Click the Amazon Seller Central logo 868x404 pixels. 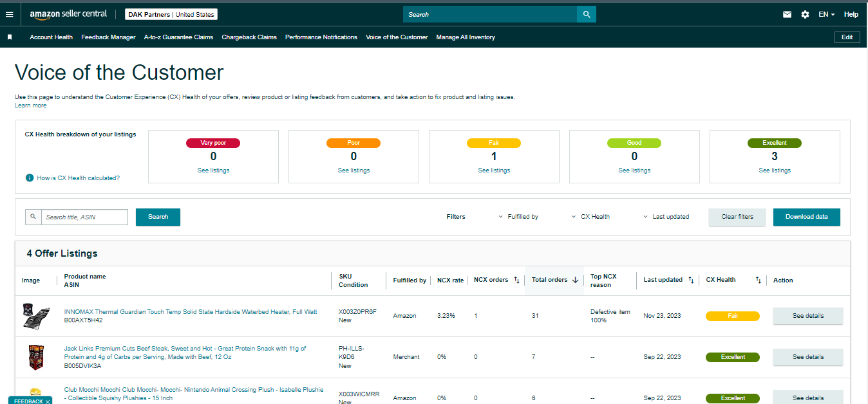click(x=70, y=14)
